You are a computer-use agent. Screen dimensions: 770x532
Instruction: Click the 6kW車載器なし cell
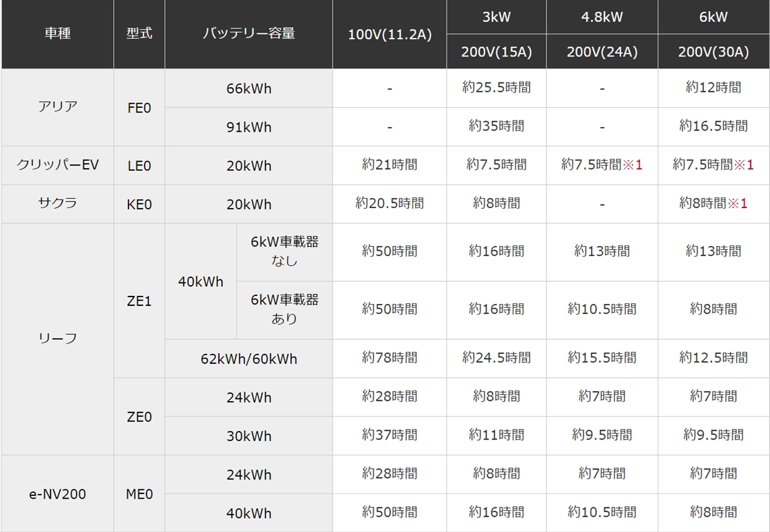284,251
